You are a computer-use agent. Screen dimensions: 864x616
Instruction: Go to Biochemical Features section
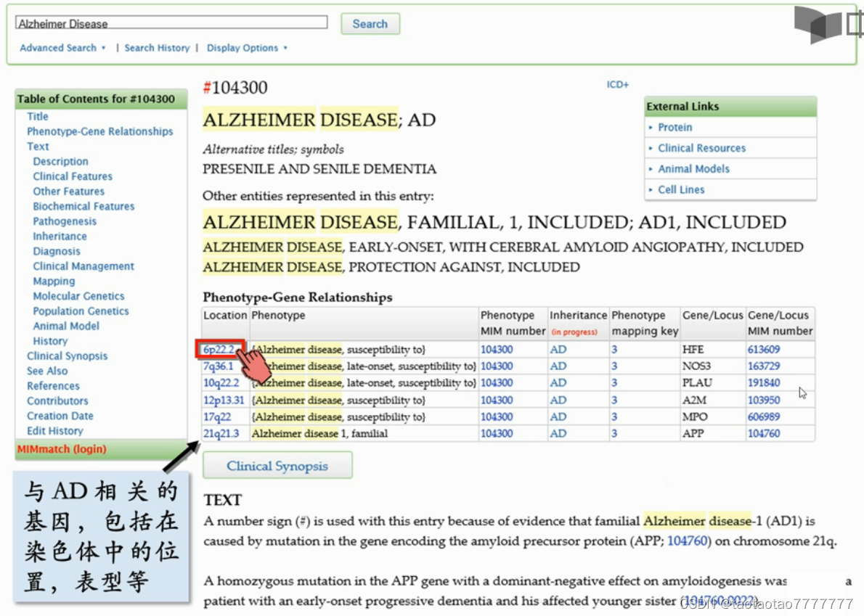click(x=83, y=207)
